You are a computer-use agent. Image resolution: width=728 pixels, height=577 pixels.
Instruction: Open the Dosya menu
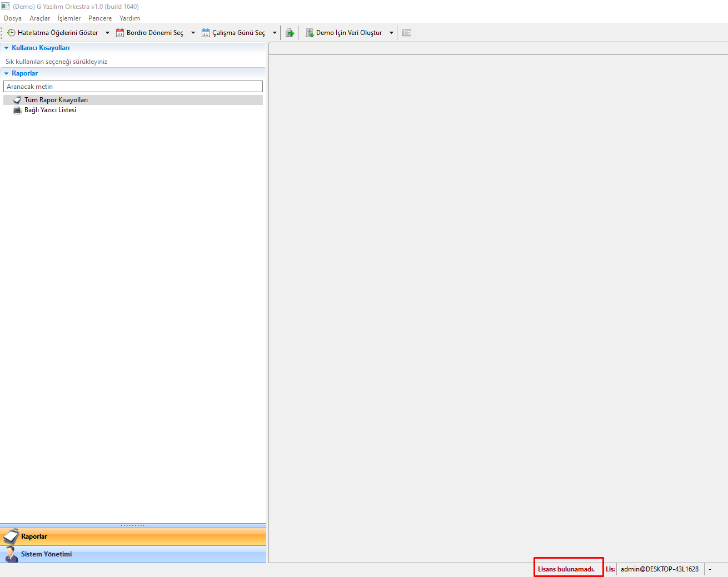tap(13, 18)
